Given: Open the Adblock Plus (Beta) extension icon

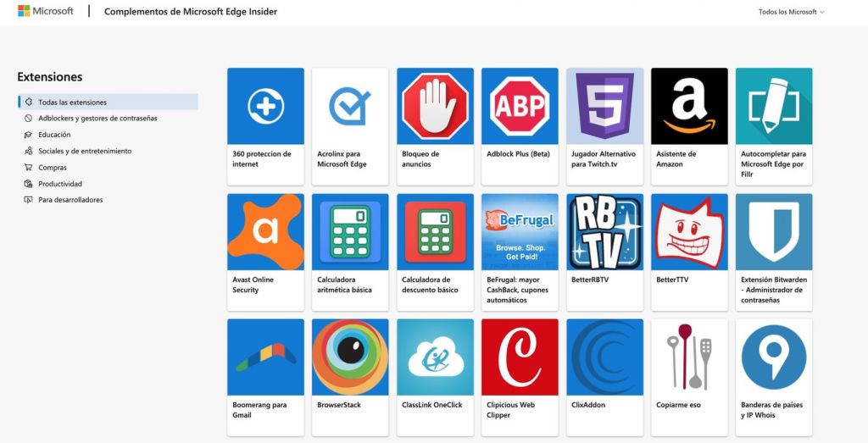Looking at the screenshot, I should (520, 106).
